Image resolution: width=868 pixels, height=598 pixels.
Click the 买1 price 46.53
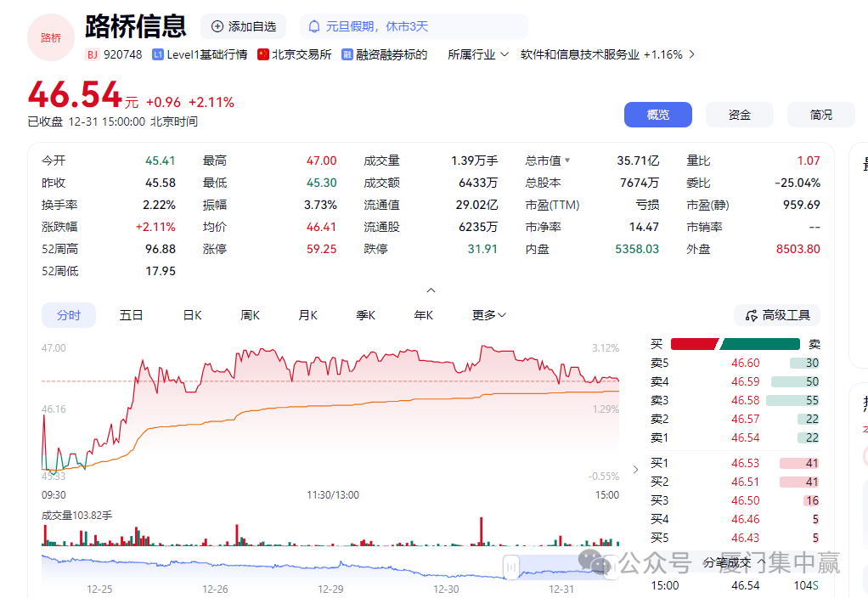pos(745,464)
